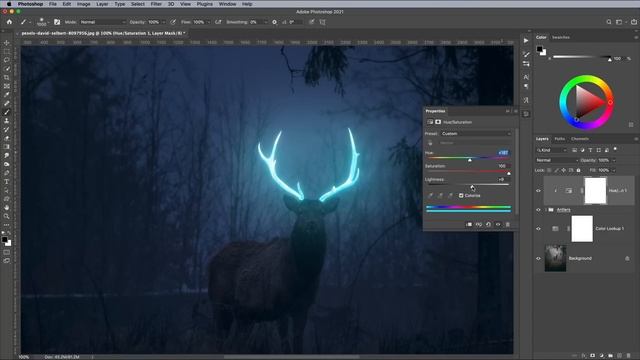This screenshot has height=360, width=640.
Task: Hide the Antlers group
Action: pyautogui.click(x=538, y=210)
